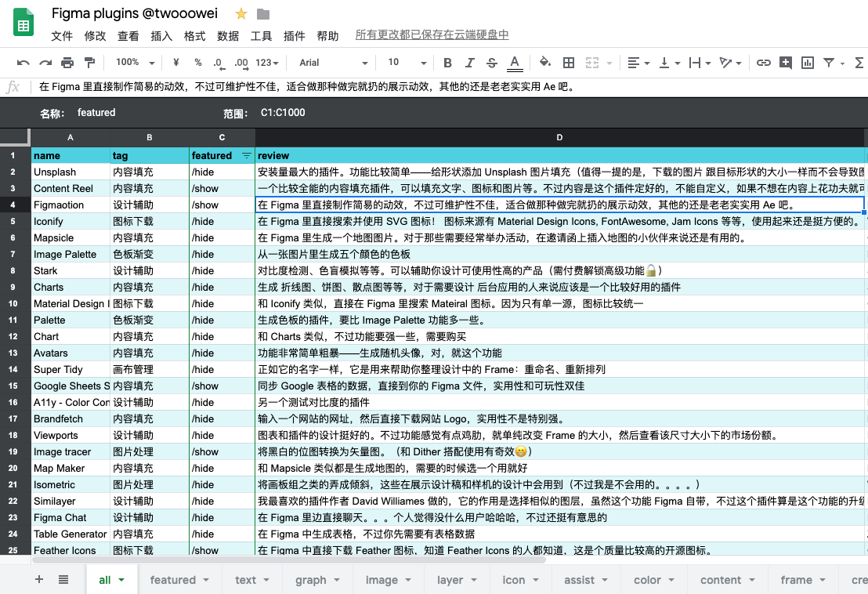Insert a chart from the toolbar
868x594 pixels.
click(807, 63)
